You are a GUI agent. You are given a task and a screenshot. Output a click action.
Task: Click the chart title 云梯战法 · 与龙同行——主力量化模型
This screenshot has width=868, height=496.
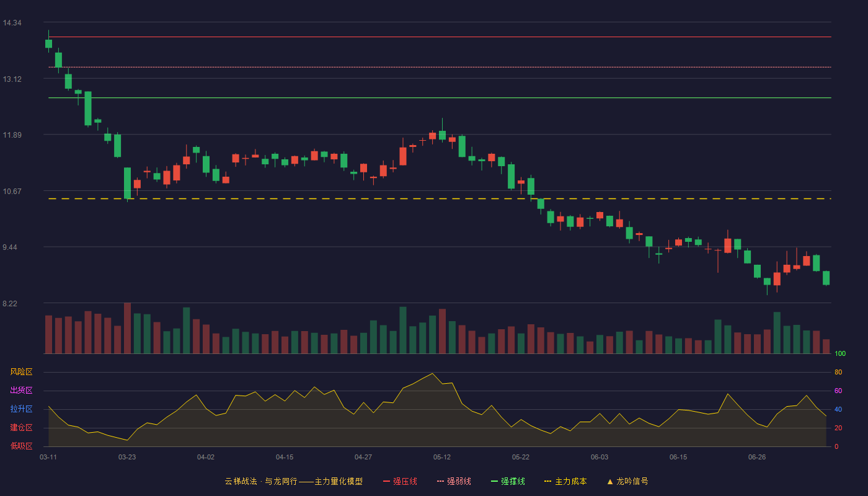(x=293, y=481)
